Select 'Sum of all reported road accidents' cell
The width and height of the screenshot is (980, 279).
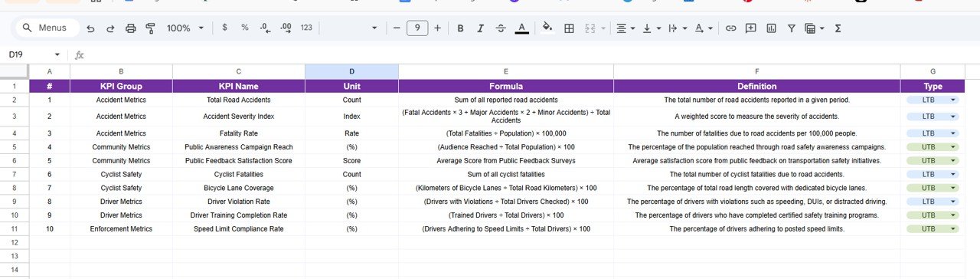pos(506,100)
